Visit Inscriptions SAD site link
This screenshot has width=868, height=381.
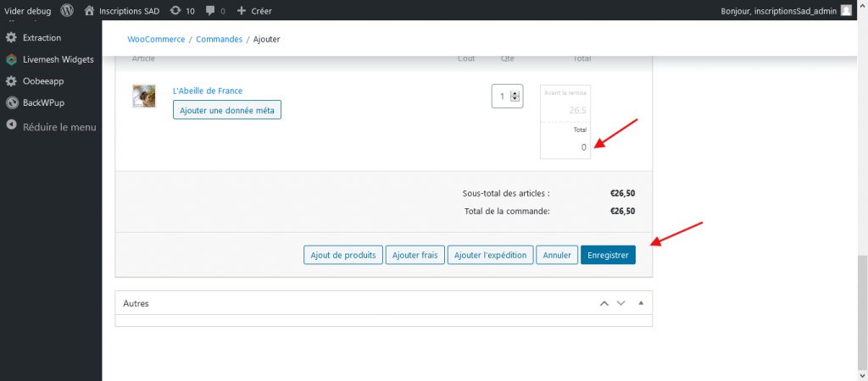pos(129,10)
